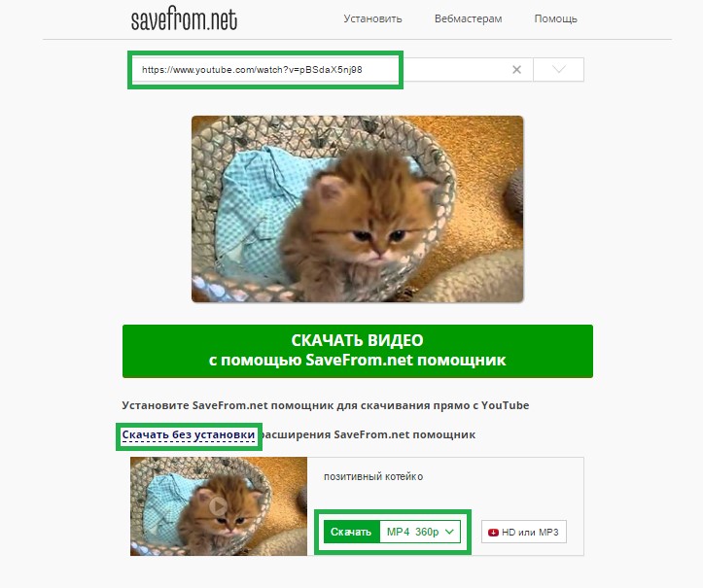This screenshot has height=588, width=703.
Task: Open the Помощь menu item
Action: click(555, 18)
